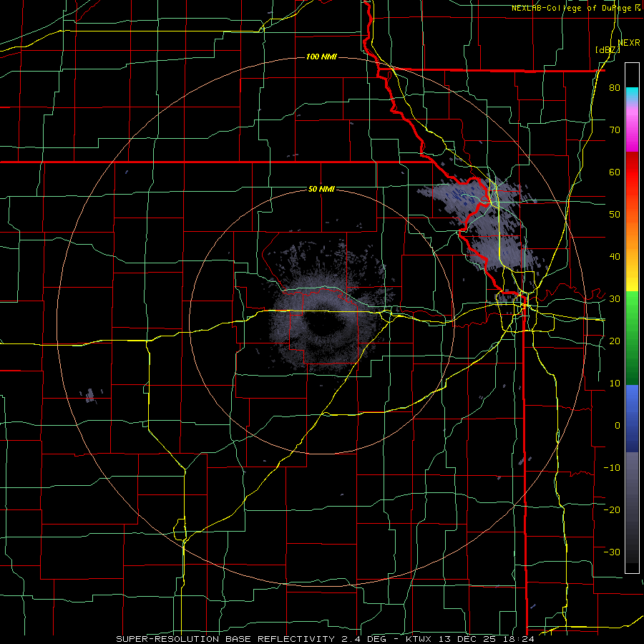Screen dimensions: 644x644
Task: Click the dark radar center cone of silence
Action: click(x=326, y=323)
